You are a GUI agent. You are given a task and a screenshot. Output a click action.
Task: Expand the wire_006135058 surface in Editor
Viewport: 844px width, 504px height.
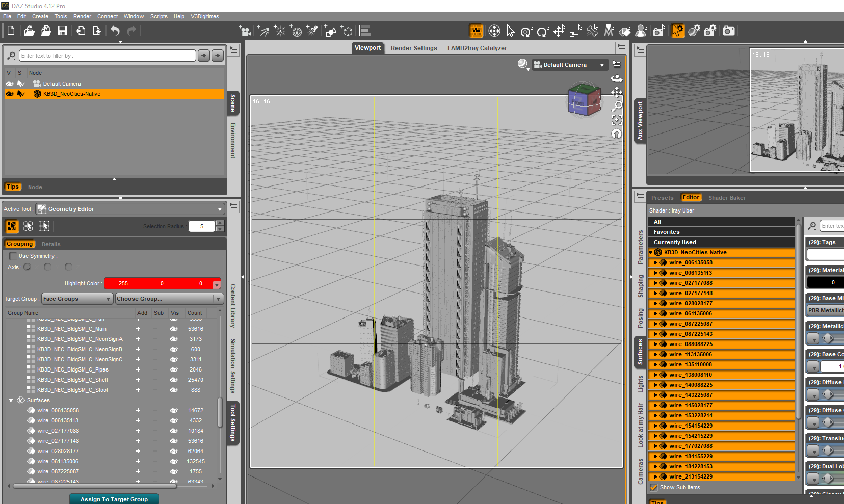coord(656,262)
